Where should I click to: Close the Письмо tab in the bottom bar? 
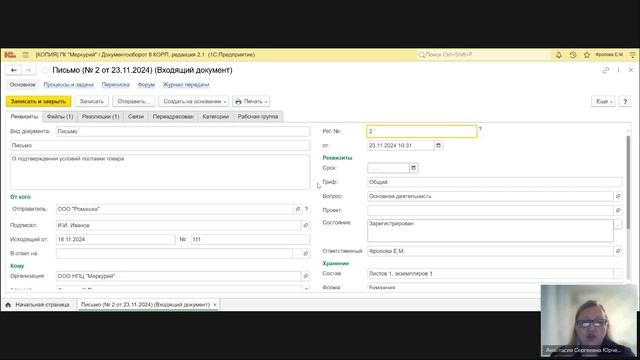point(215,305)
